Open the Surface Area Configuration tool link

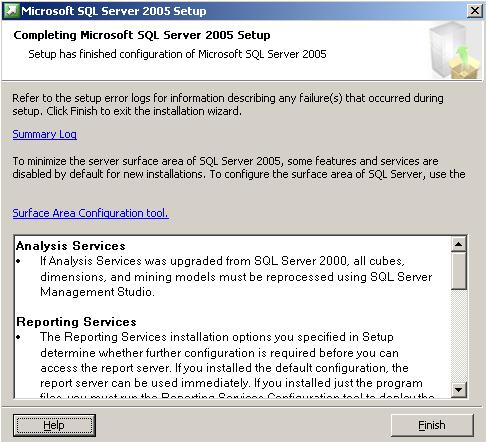(x=90, y=213)
